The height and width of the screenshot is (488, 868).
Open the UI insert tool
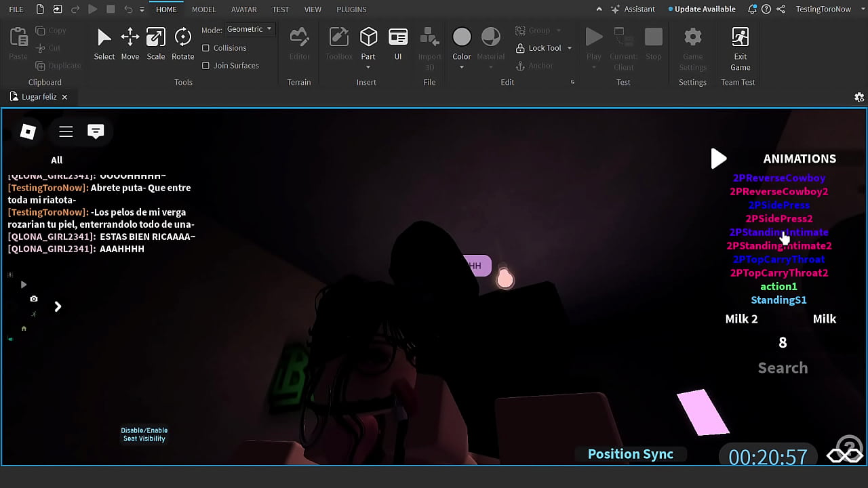[x=398, y=43]
